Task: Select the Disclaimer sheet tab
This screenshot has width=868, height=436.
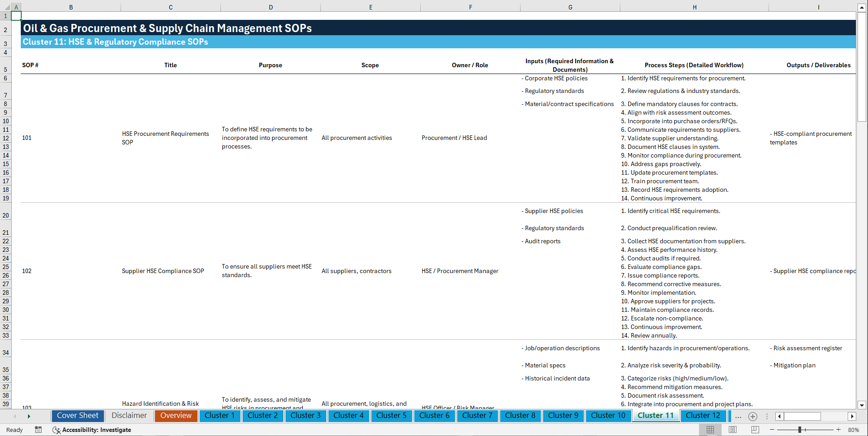Action: pyautogui.click(x=129, y=416)
